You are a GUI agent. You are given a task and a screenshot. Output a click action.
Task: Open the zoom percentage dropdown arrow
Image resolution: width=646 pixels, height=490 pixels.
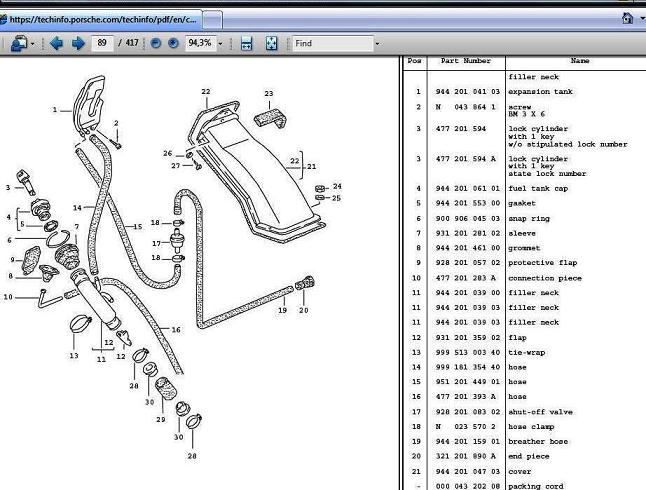pyautogui.click(x=221, y=44)
